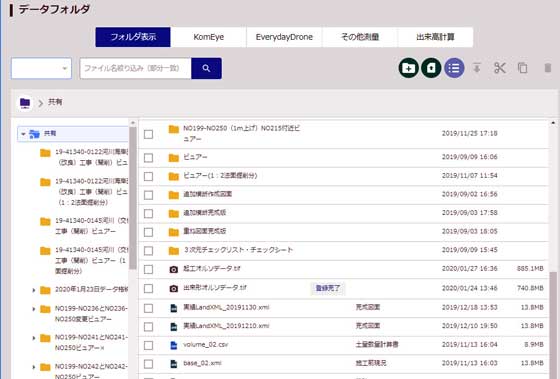Click folder icon of row dated 2019/09/02 16:56
Viewport: 560px width, 379px height.
[x=174, y=195]
